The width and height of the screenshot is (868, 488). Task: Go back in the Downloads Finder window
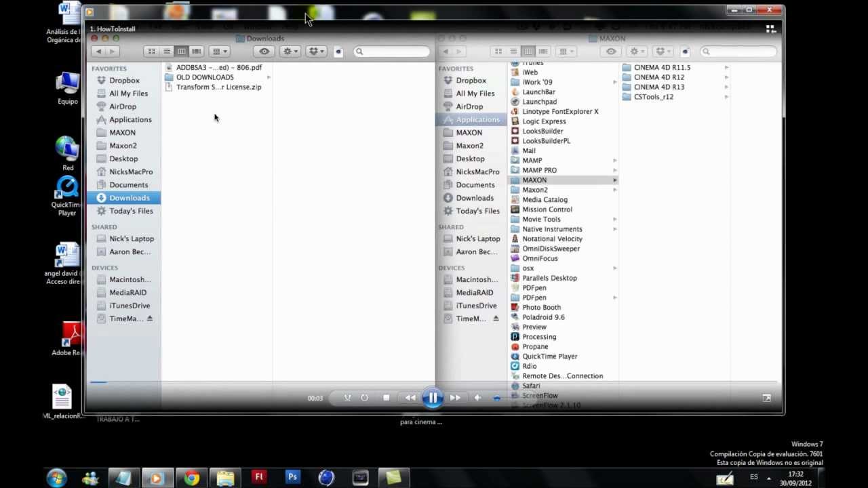tap(98, 52)
